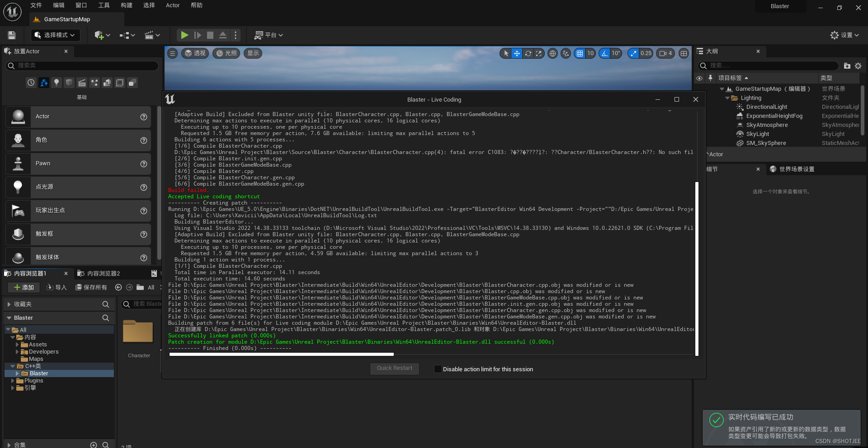Save the current level with the disk icon
Viewport: 868px width, 448px height.
click(x=12, y=35)
